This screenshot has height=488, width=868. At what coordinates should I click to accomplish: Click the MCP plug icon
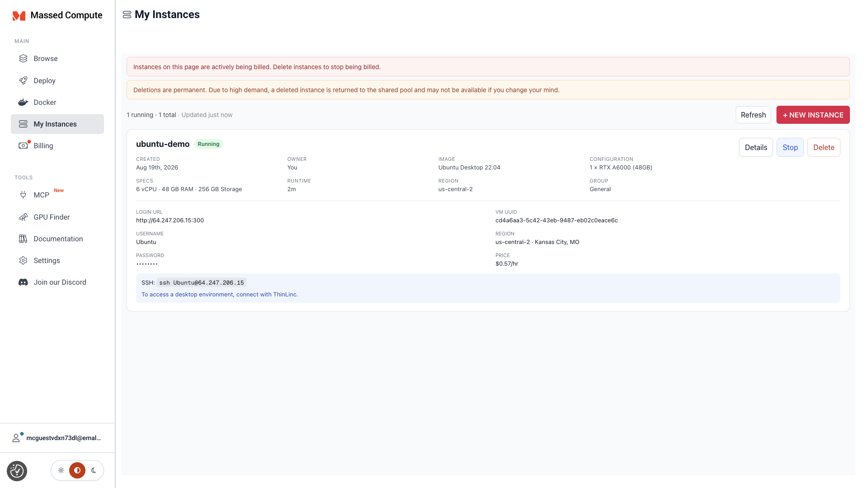23,195
